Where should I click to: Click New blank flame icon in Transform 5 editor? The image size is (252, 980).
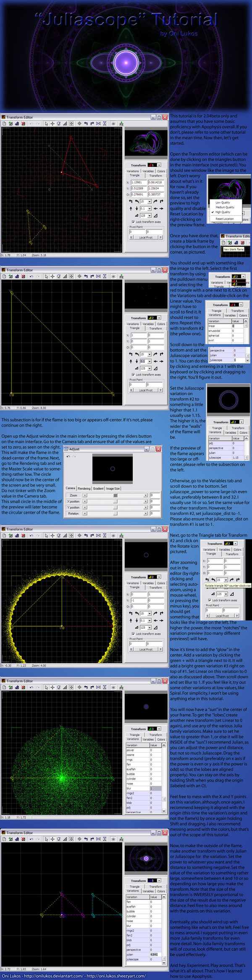[4, 838]
